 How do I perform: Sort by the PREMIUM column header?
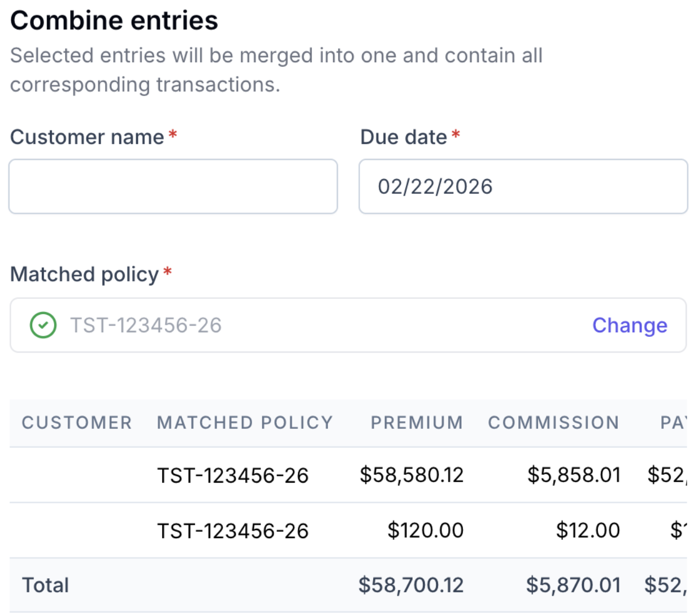[417, 423]
